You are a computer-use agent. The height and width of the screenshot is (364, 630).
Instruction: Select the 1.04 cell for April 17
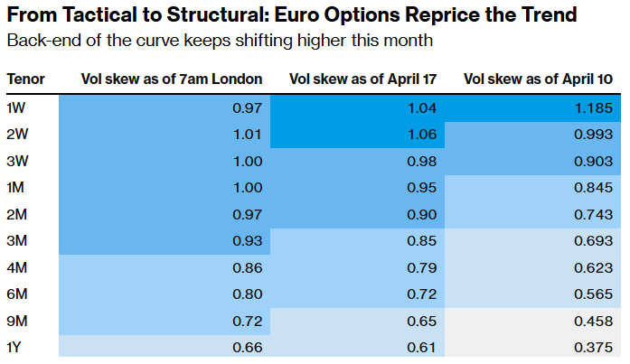tap(422, 108)
